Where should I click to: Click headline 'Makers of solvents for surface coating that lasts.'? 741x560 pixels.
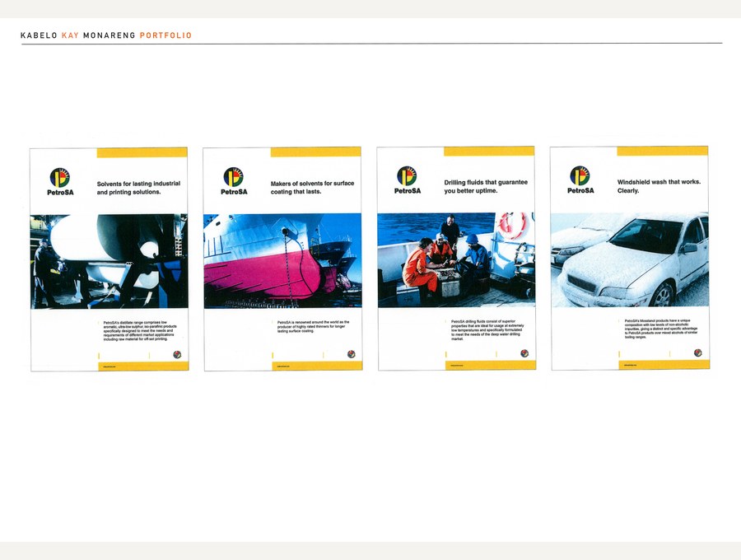312,187
